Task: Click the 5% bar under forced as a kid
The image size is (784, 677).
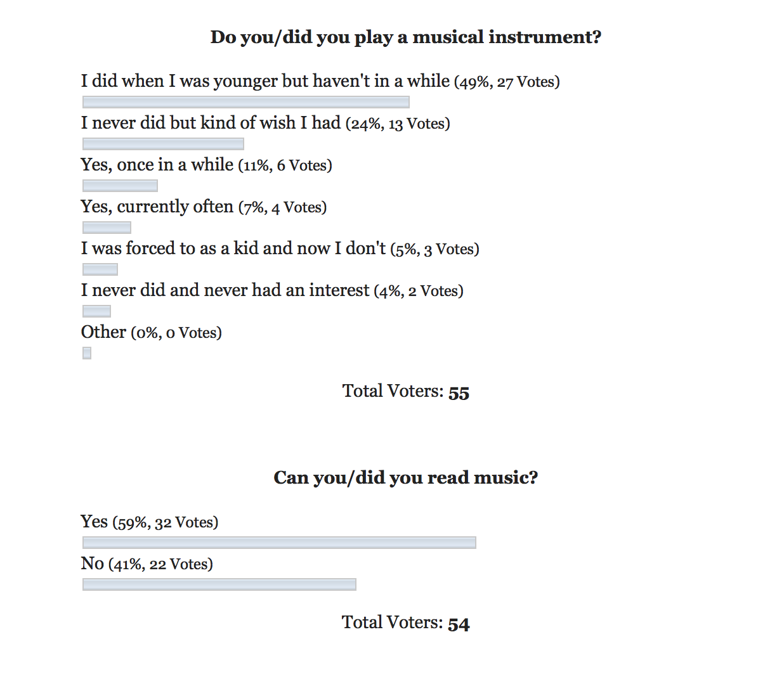Action: pos(100,269)
